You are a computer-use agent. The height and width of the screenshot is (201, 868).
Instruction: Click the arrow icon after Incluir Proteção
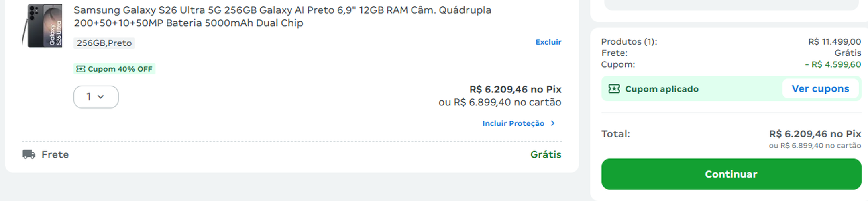pyautogui.click(x=553, y=123)
